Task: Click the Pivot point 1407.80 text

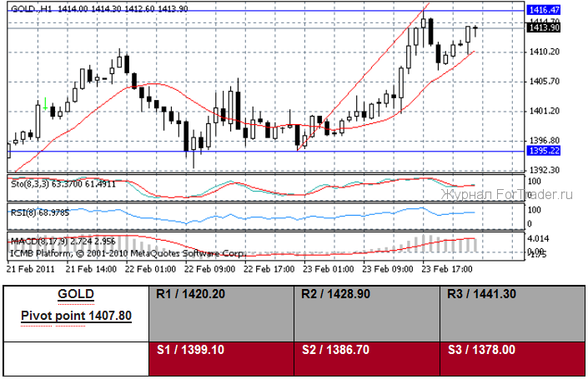Action: 76,316
